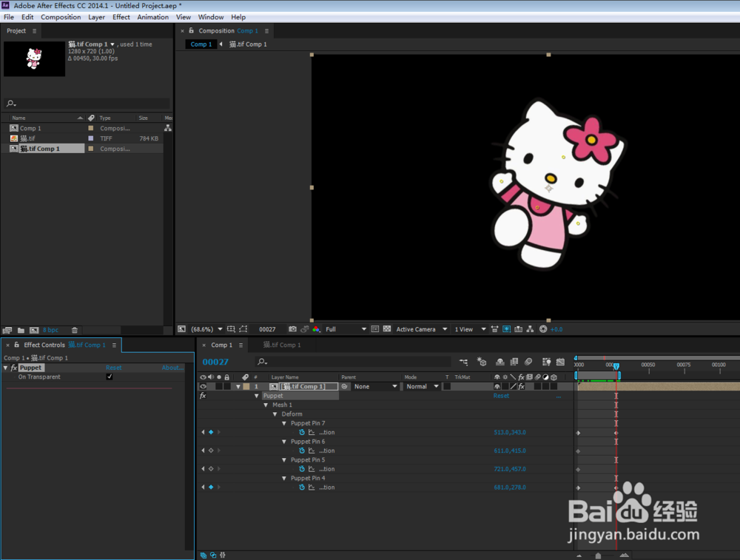
Task: Select Comp 1 breadcrumb in composition viewer
Action: tap(201, 44)
